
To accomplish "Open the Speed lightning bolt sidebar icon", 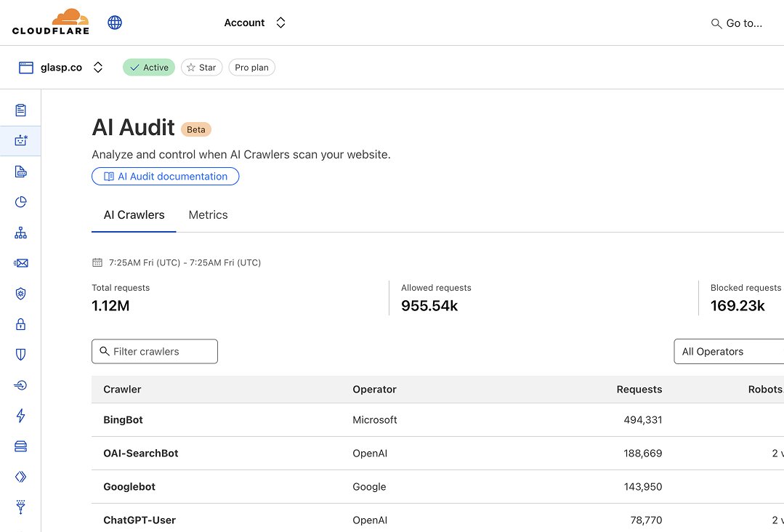I will pos(20,416).
